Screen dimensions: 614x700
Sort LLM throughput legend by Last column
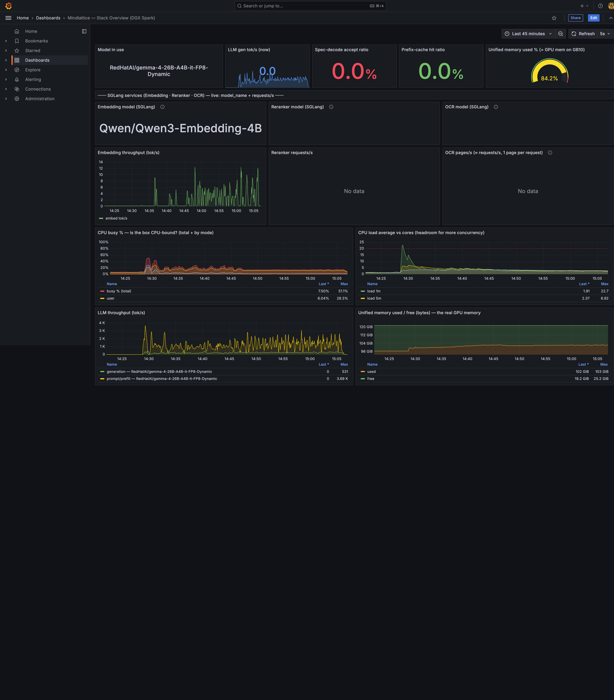[323, 364]
